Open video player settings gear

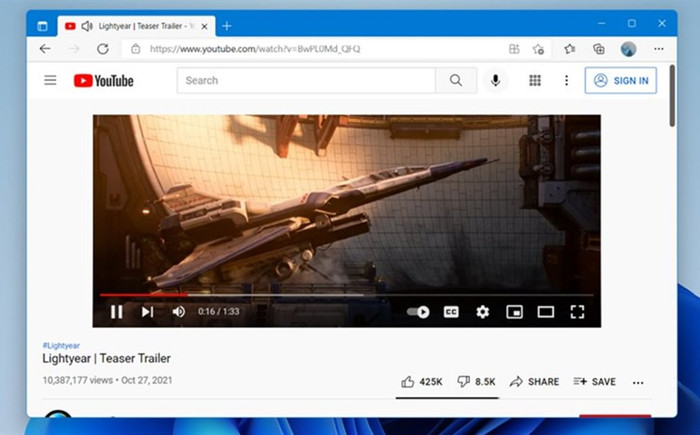click(x=483, y=312)
